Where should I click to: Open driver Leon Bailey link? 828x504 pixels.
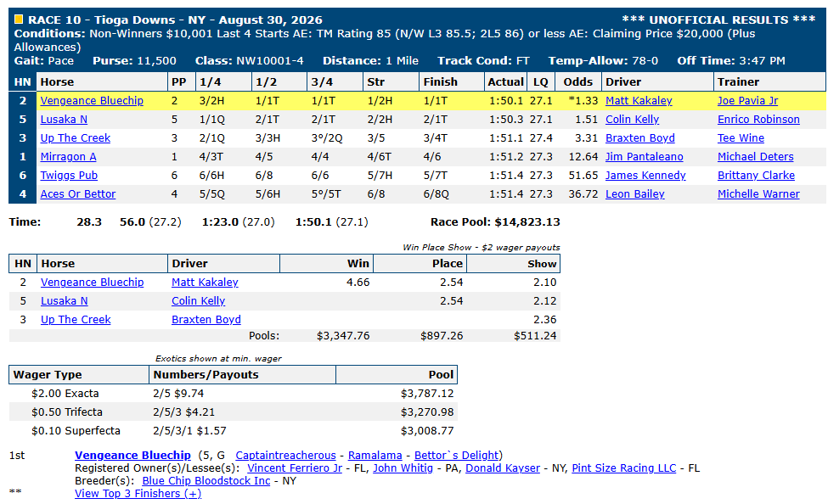[x=634, y=194]
